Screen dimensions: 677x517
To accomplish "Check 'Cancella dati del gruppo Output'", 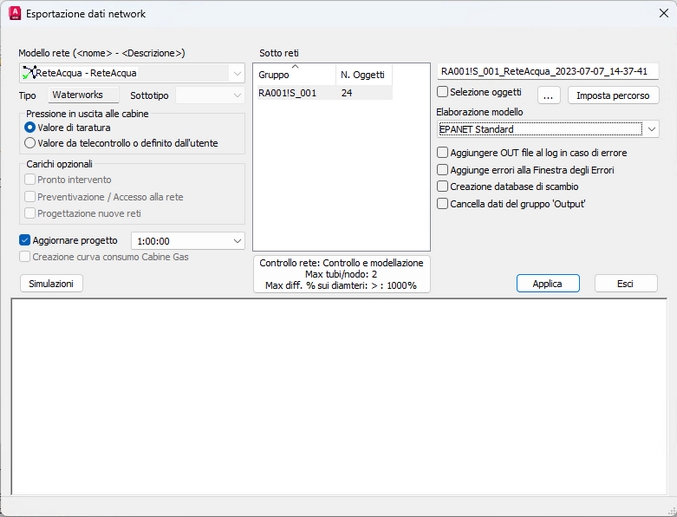I will [x=443, y=203].
